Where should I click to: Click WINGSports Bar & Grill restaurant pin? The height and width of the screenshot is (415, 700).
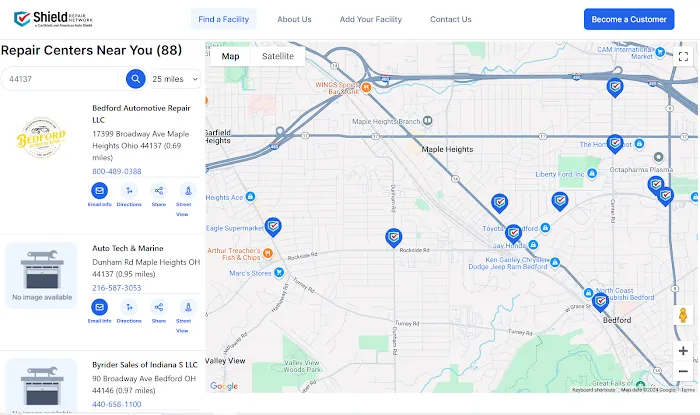click(366, 87)
